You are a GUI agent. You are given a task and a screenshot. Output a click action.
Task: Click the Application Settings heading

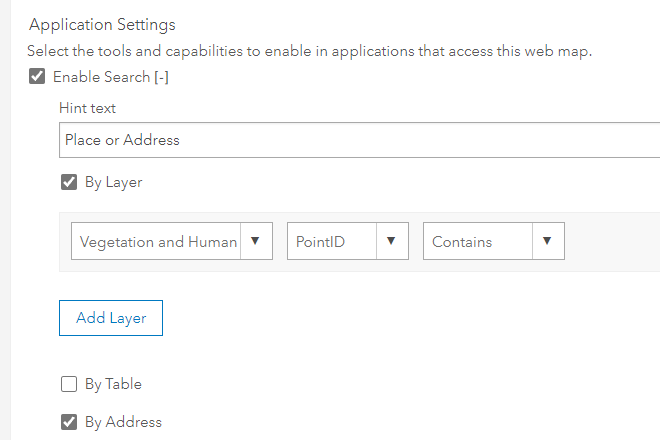(x=102, y=23)
